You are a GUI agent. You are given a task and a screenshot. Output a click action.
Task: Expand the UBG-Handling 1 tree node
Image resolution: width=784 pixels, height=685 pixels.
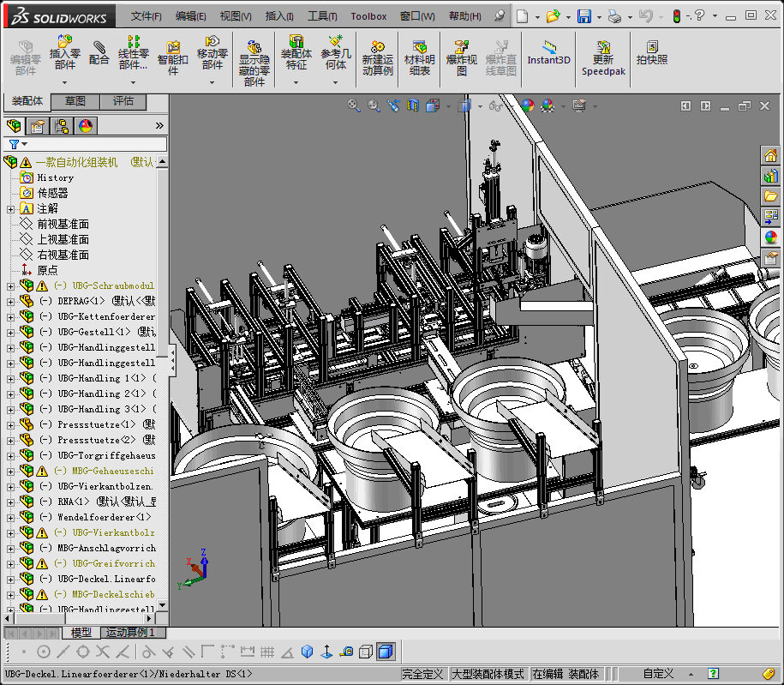pos(10,379)
